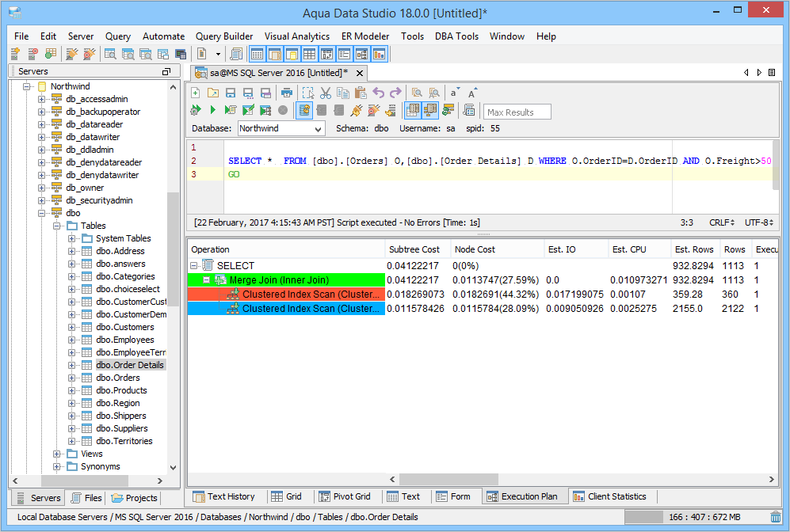Open the ER Modeler menu
The image size is (790, 532).
365,36
